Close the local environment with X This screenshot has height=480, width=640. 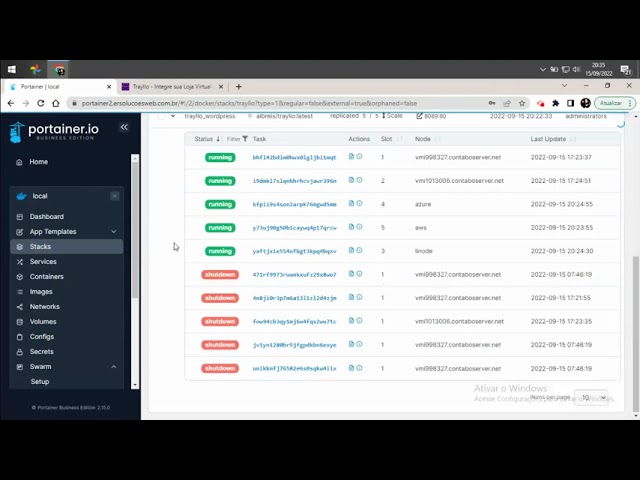(x=115, y=196)
